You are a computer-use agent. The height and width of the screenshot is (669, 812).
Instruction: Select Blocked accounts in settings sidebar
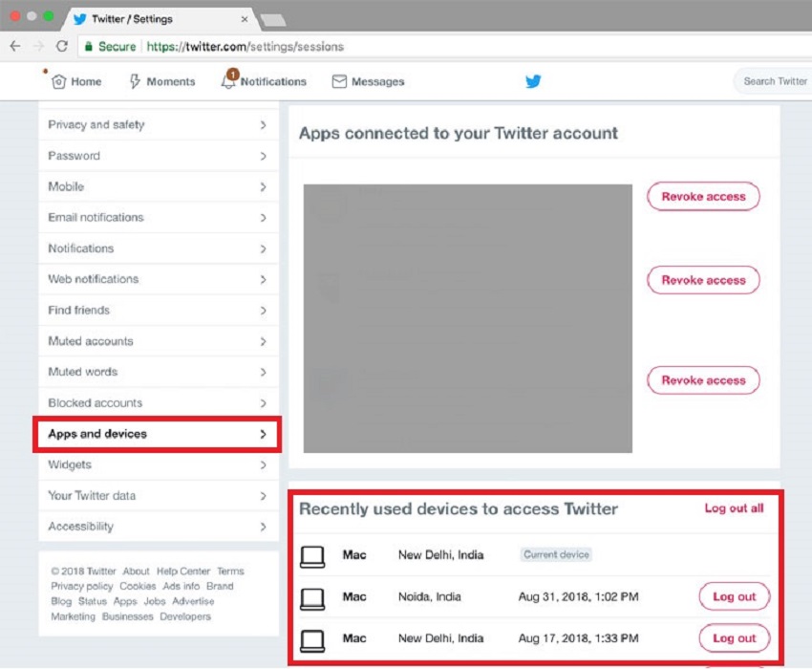tap(96, 403)
